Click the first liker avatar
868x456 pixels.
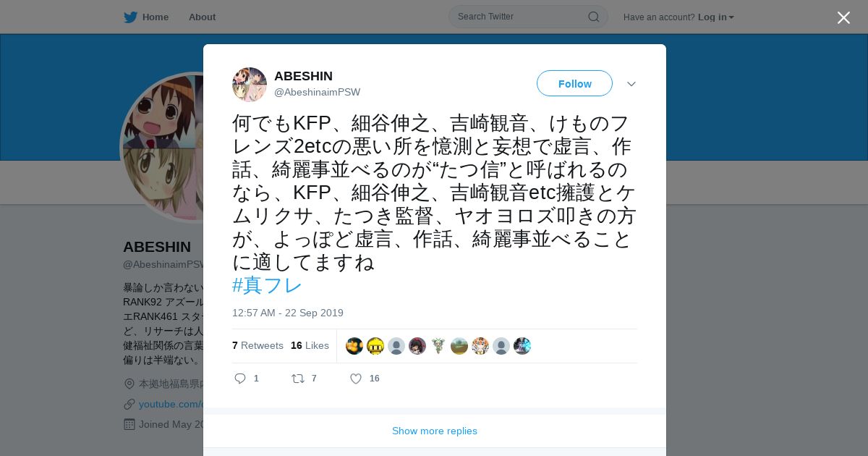tap(354, 346)
